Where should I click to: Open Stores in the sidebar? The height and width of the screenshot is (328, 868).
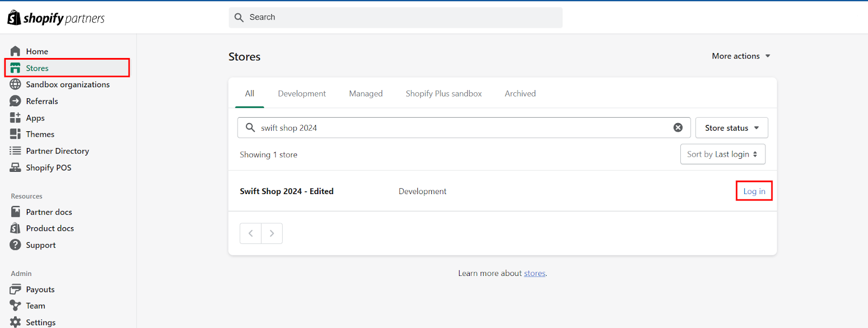click(x=68, y=68)
